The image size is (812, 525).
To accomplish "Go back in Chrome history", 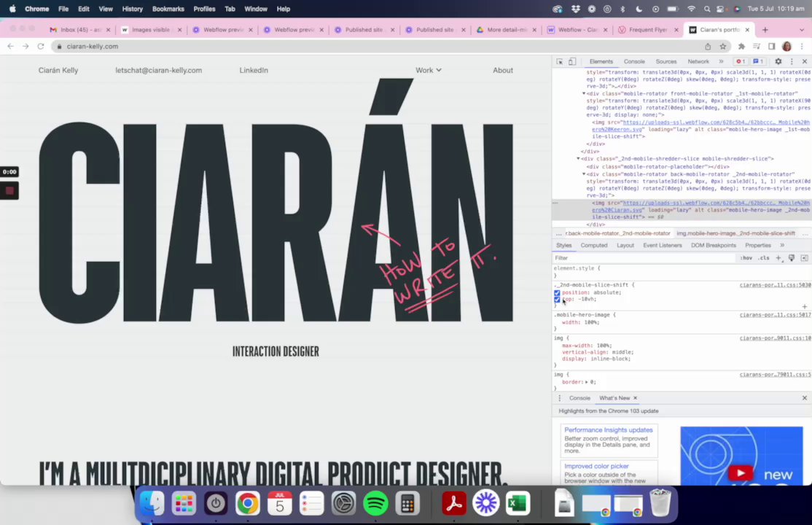I will click(x=10, y=46).
